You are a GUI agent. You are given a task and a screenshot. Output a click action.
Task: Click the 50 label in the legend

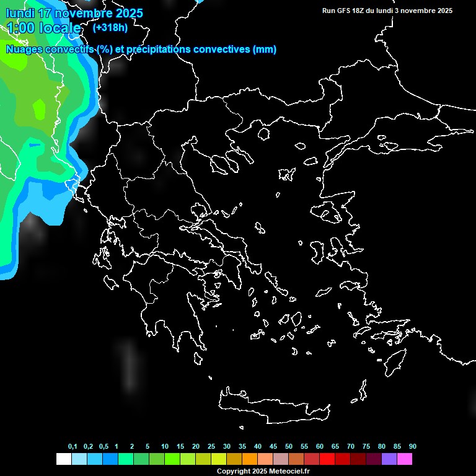[289, 446]
